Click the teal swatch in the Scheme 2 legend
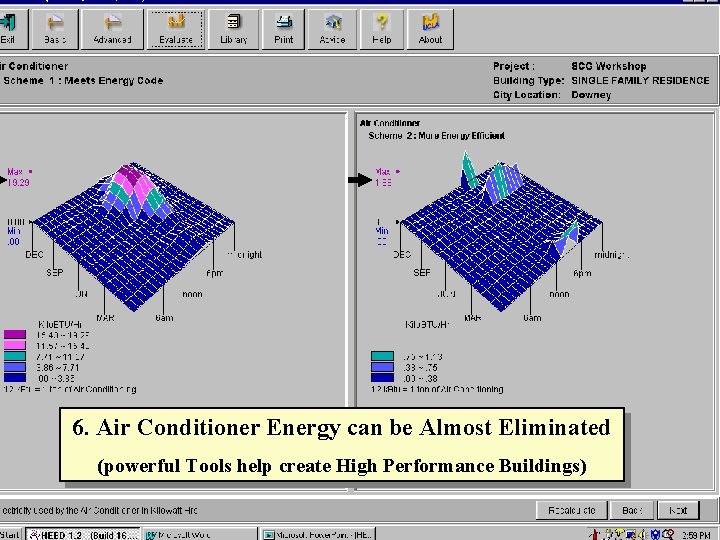The height and width of the screenshot is (540, 720). 382,356
